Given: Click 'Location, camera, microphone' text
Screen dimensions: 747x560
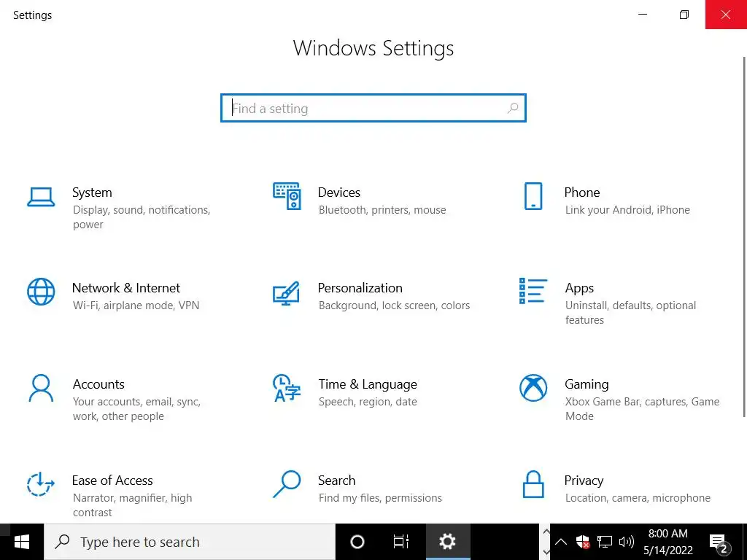Looking at the screenshot, I should 638,498.
